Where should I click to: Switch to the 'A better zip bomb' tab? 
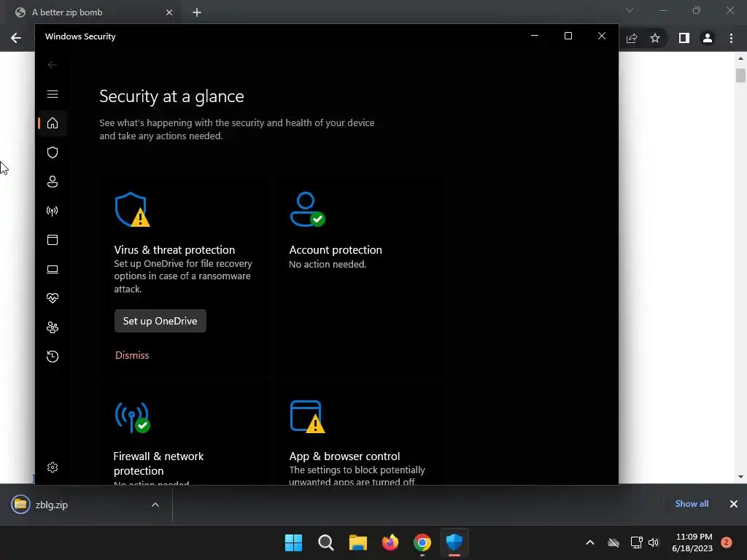(x=66, y=12)
